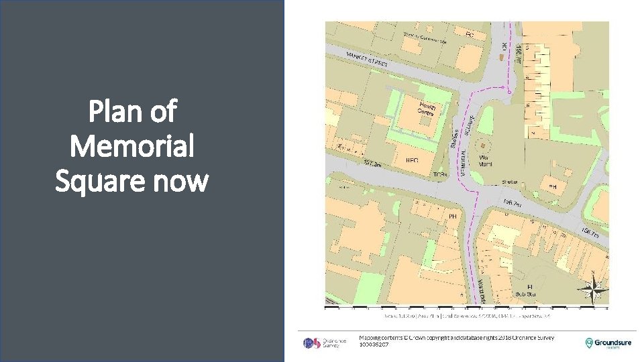Click the 'MARKET STREET' road label
The width and height of the screenshot is (644, 362).
(367, 60)
